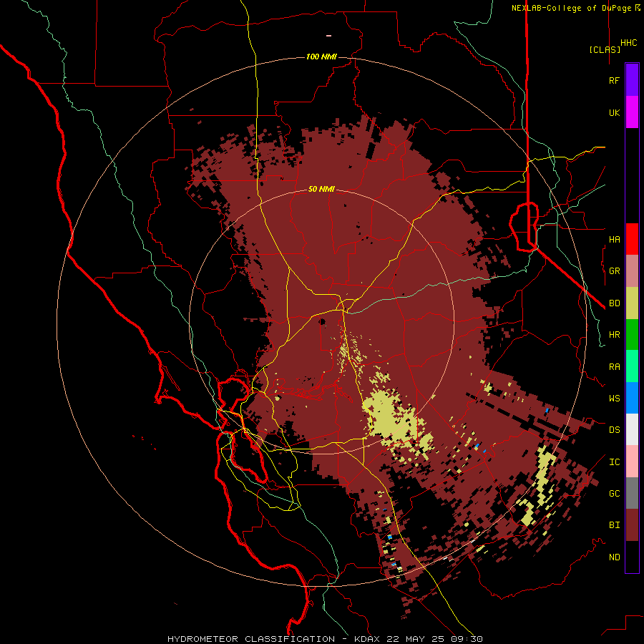Viewport: 644px width, 644px height.
Task: Click the IC light pink legend swatch
Action: pyautogui.click(x=632, y=462)
